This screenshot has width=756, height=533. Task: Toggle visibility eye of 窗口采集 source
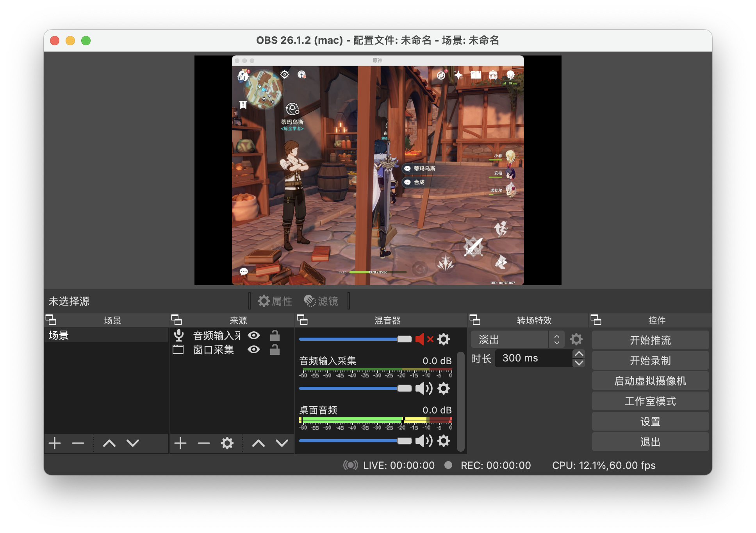tap(254, 349)
